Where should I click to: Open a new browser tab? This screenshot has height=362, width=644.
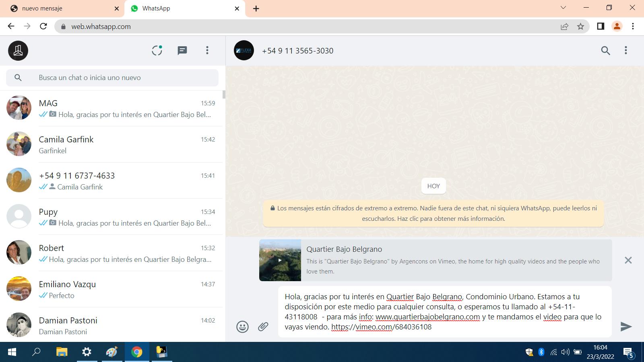tap(256, 8)
